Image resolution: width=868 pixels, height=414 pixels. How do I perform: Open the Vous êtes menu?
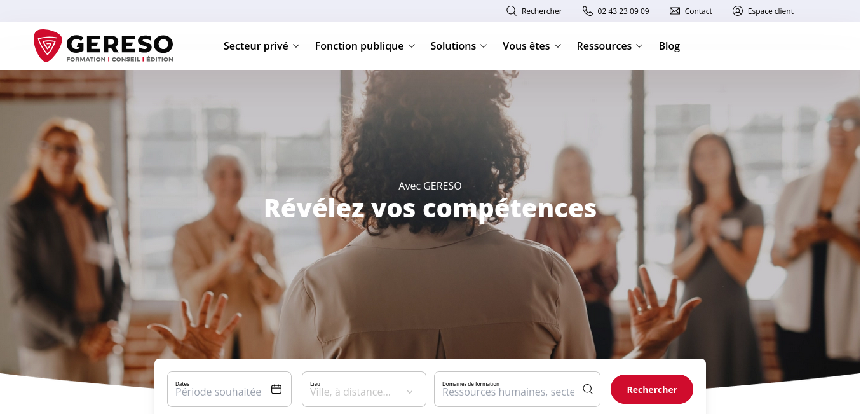pyautogui.click(x=532, y=46)
